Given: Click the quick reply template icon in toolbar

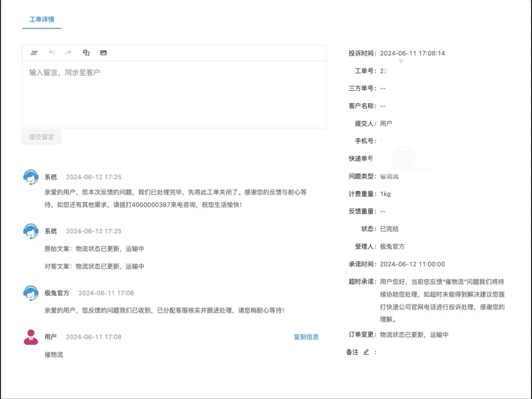Looking at the screenshot, I should click(86, 52).
